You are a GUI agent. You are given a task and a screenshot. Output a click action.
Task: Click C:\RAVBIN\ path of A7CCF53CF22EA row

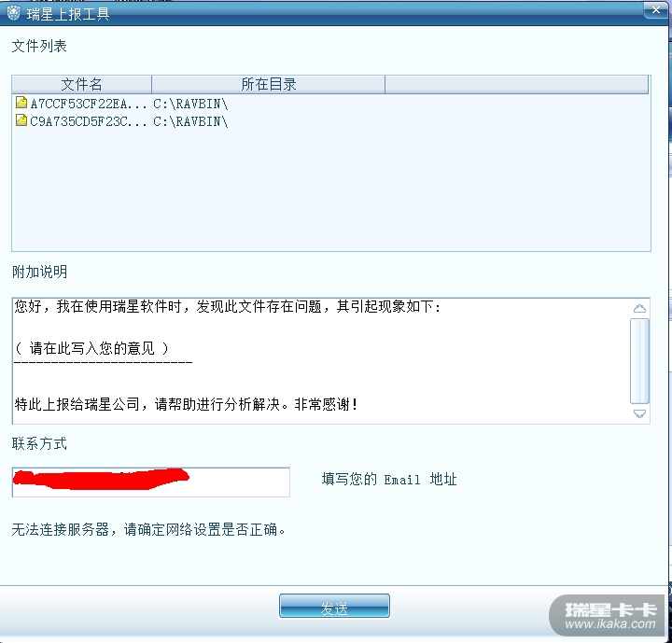[190, 104]
